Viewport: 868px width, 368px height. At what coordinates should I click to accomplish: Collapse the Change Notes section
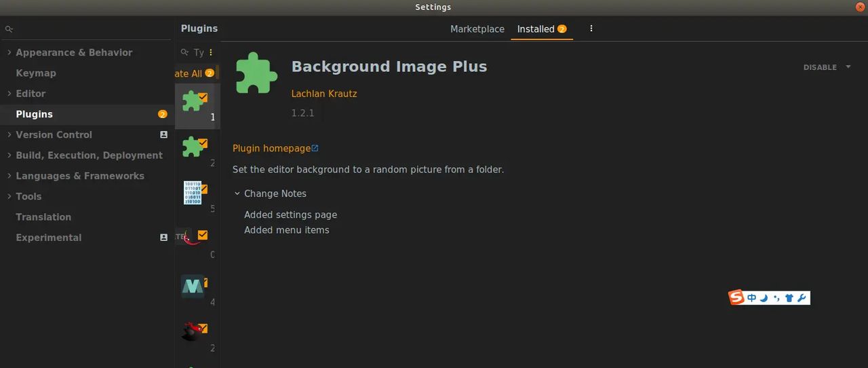(x=237, y=194)
